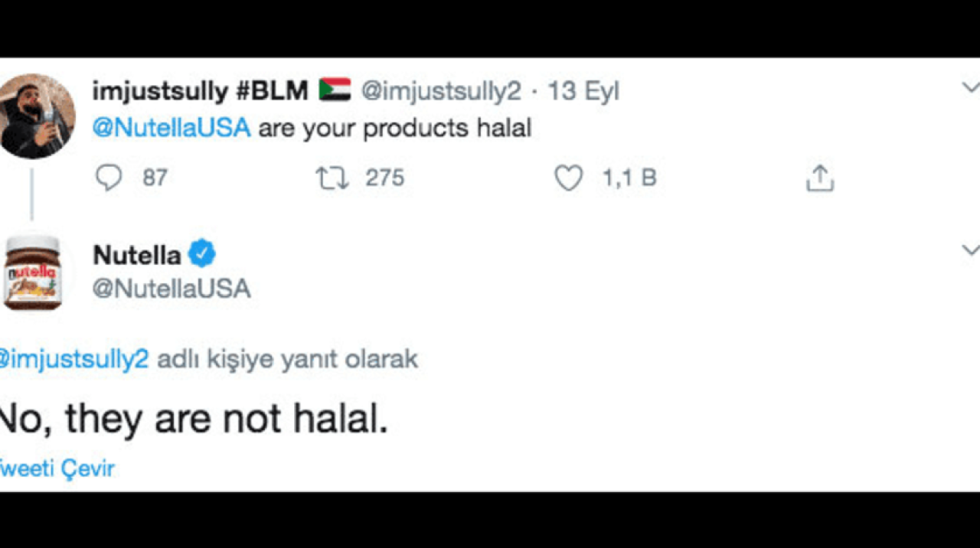Image resolution: width=980 pixels, height=548 pixels.
Task: Like the tweet with heart icon
Action: click(568, 178)
